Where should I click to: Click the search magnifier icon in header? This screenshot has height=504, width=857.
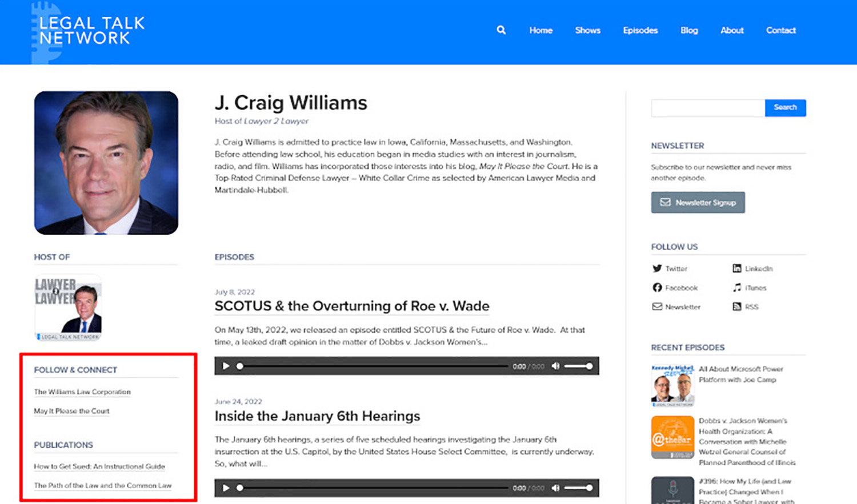coord(501,30)
